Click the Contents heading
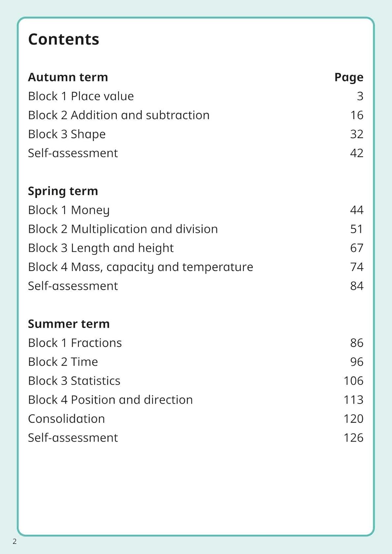 (x=64, y=39)
